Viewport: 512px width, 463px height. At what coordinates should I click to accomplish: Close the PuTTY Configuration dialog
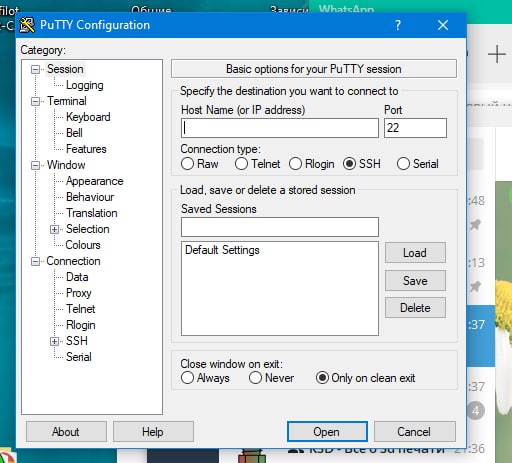click(x=443, y=25)
